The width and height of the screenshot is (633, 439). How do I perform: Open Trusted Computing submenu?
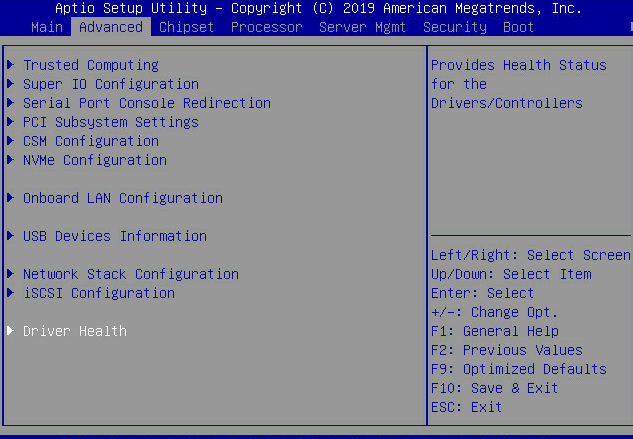pos(90,65)
